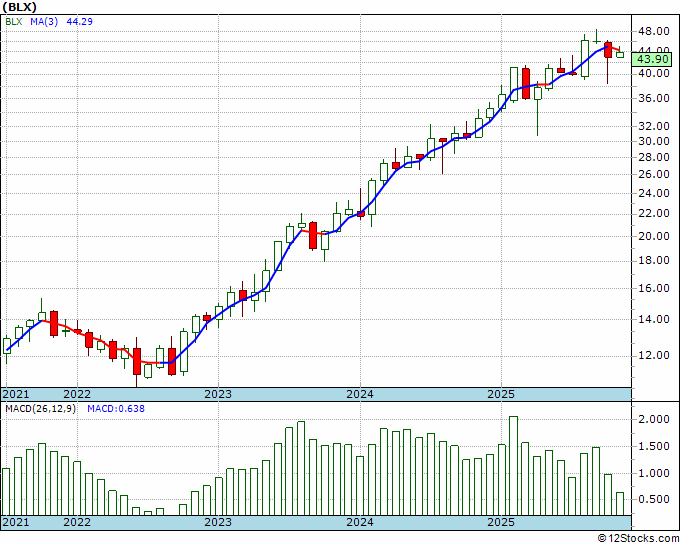This screenshot has width=680, height=546.
Task: Click the final MACD histogram bar
Action: click(620, 504)
